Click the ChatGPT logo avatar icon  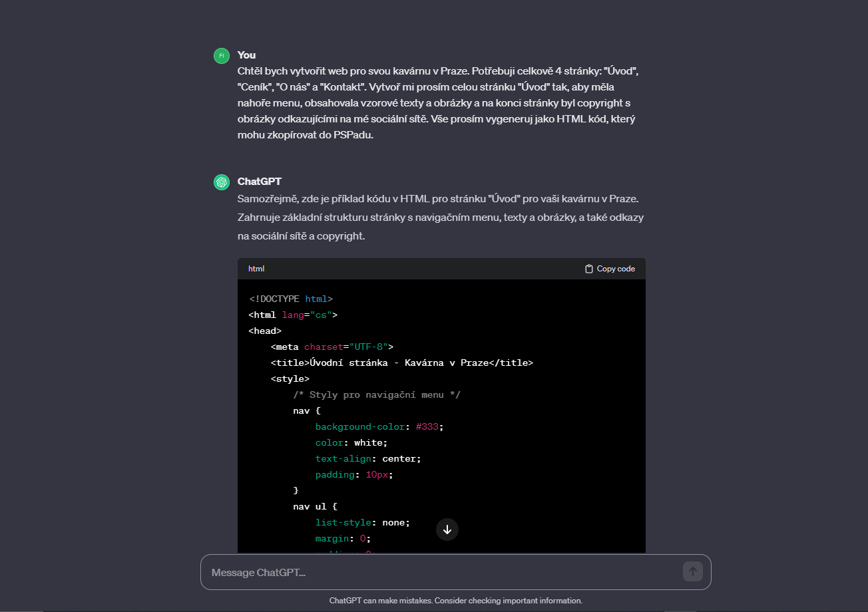[x=222, y=182]
